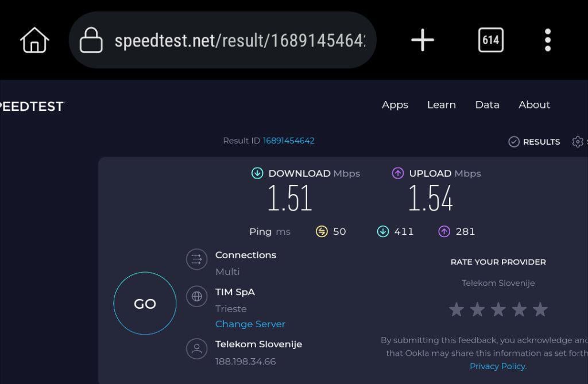Click the Telekom Slovenije user icon
This screenshot has height=384, width=588.
pos(196,349)
